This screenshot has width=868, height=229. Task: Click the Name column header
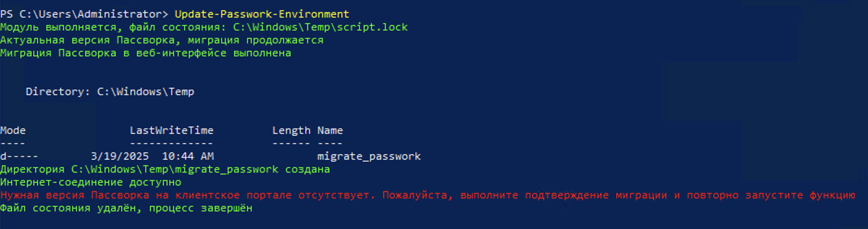point(330,131)
